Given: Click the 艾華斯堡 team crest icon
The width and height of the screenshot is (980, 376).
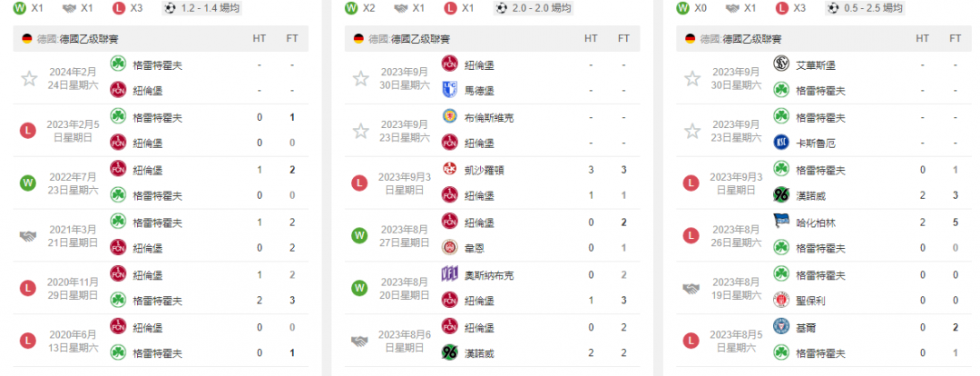Looking at the screenshot, I should click(781, 64).
